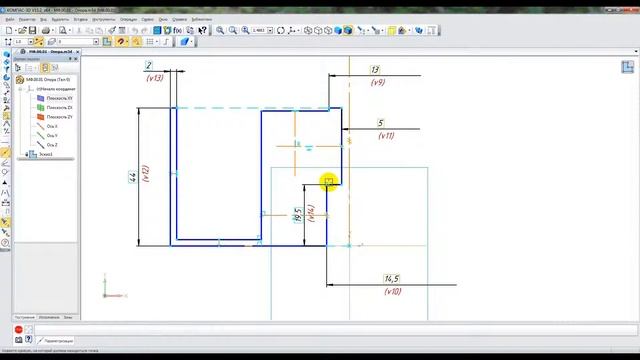Open the Вставка menu
The height and width of the screenshot is (360, 640).
point(80,19)
